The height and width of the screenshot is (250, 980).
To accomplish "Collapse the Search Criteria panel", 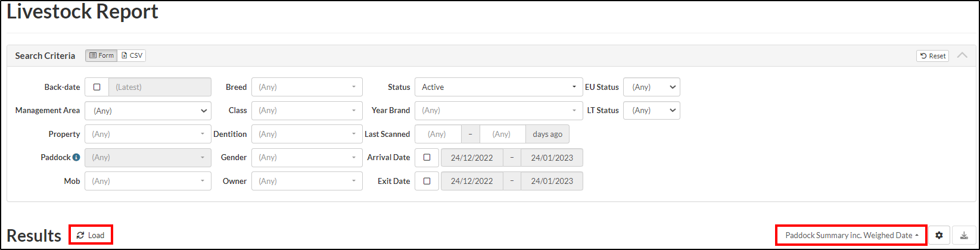I will 962,55.
